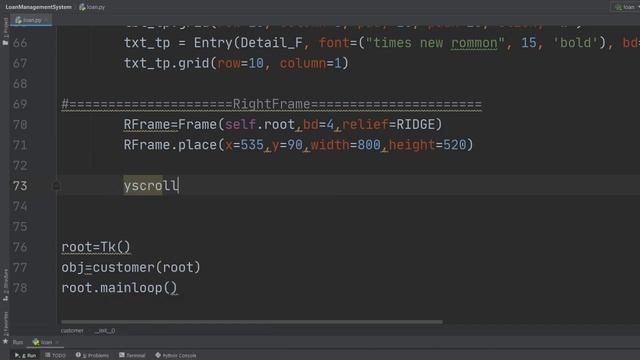The width and height of the screenshot is (640, 360).
Task: Click the LoanManagementSystem breadcrumb
Action: [38, 7]
